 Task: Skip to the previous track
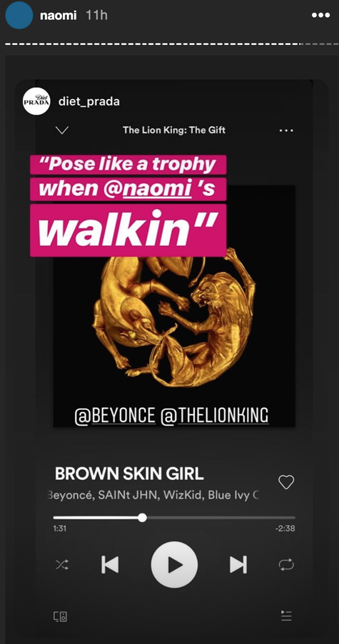[110, 564]
